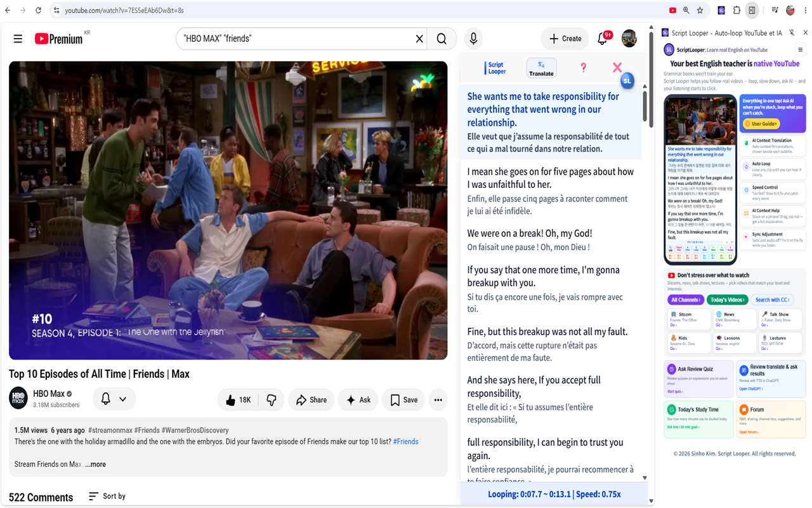Close the Script Looper transcript overlay
The image size is (812, 508).
617,67
